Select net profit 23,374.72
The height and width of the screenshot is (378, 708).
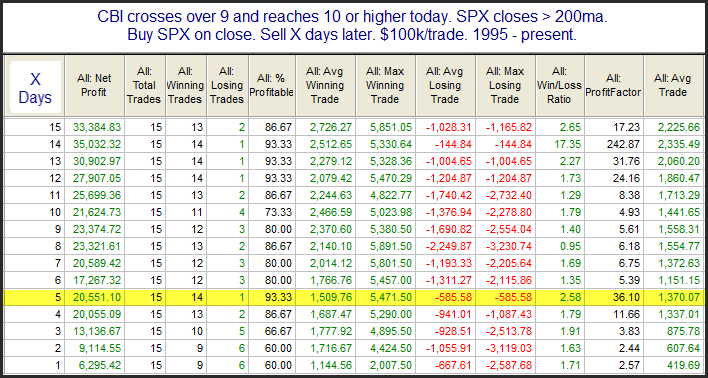[96, 229]
